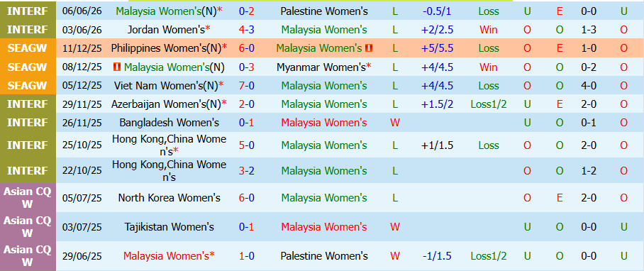Click red card icon before Malaysia Women's 08/12/25
The image size is (644, 271).
pos(117,67)
